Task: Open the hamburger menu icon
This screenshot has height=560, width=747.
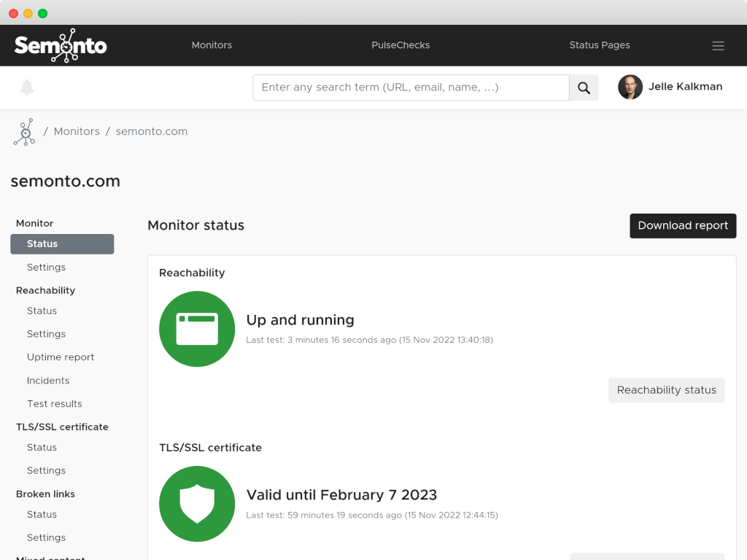Action: pos(718,46)
